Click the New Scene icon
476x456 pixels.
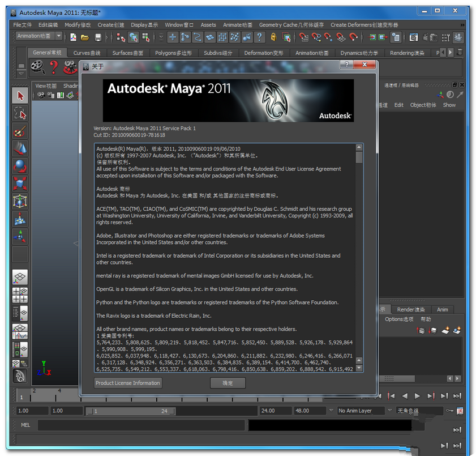pos(73,37)
